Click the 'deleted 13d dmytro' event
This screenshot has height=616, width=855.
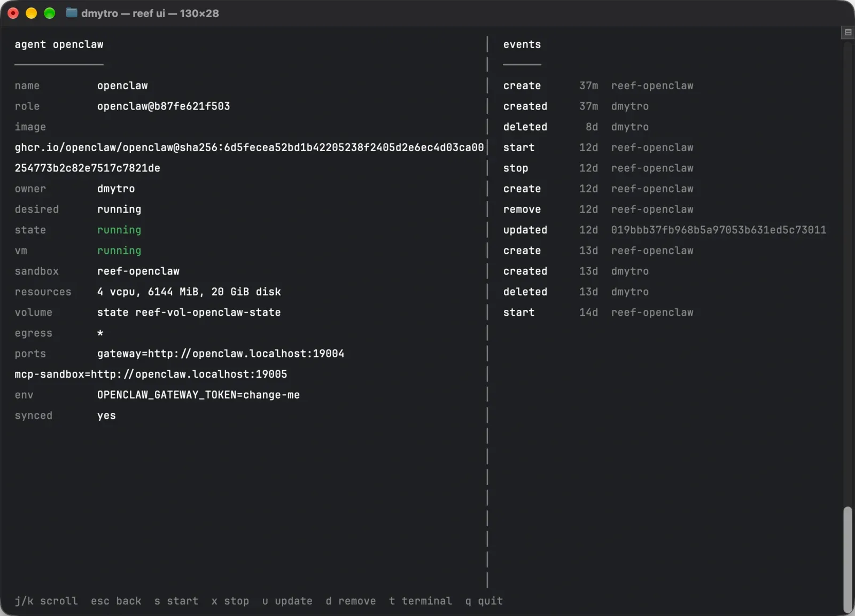coord(576,292)
